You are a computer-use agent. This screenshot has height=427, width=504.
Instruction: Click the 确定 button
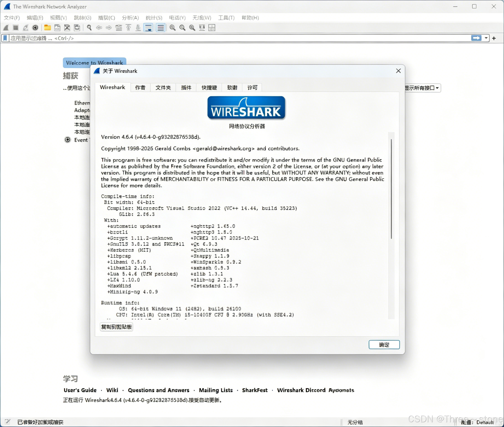pos(384,345)
